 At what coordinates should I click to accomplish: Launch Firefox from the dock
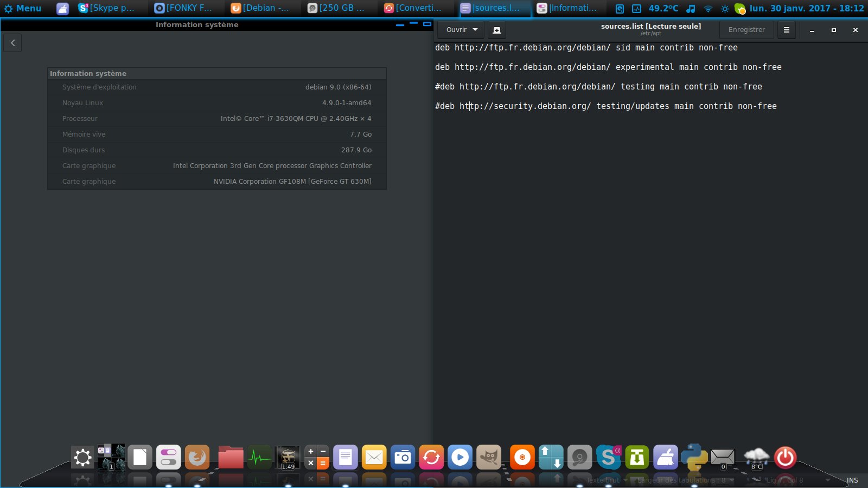click(x=197, y=458)
